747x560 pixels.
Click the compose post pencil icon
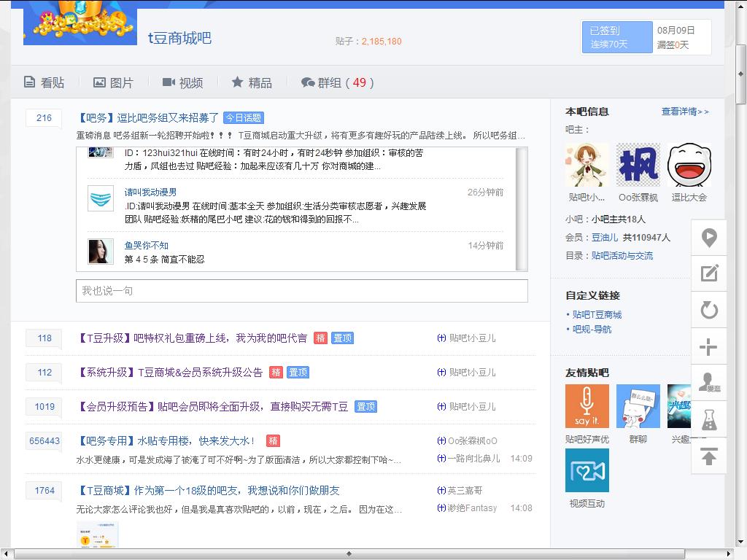[x=708, y=273]
